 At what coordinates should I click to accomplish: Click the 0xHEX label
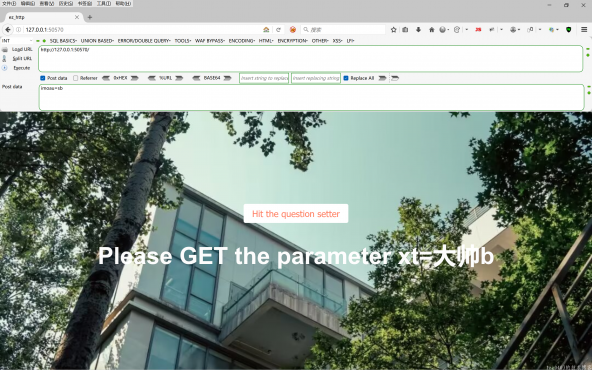point(120,78)
